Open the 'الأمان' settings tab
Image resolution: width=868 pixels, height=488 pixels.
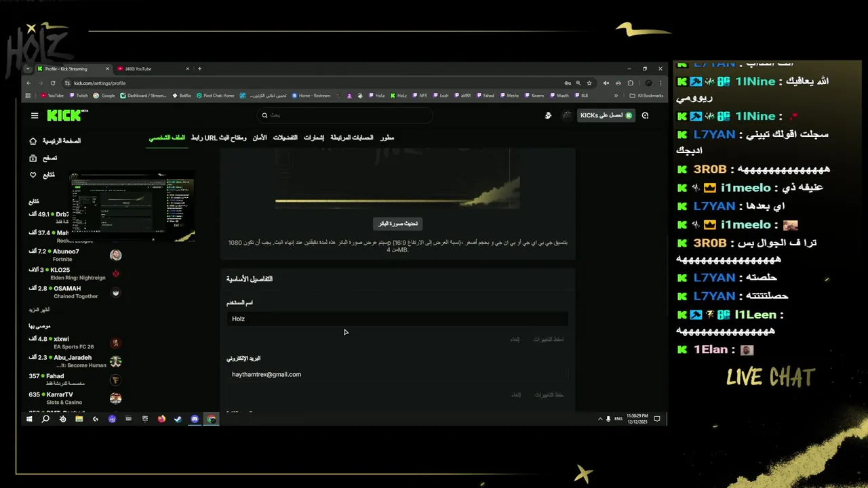pos(260,138)
